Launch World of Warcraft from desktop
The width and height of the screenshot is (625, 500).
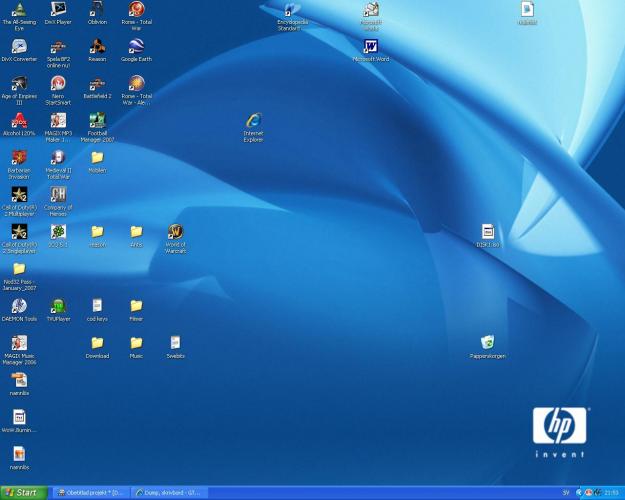pyautogui.click(x=175, y=232)
